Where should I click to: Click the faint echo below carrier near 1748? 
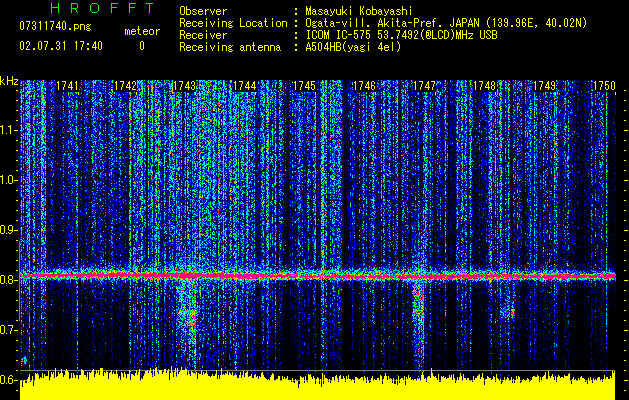coord(509,310)
